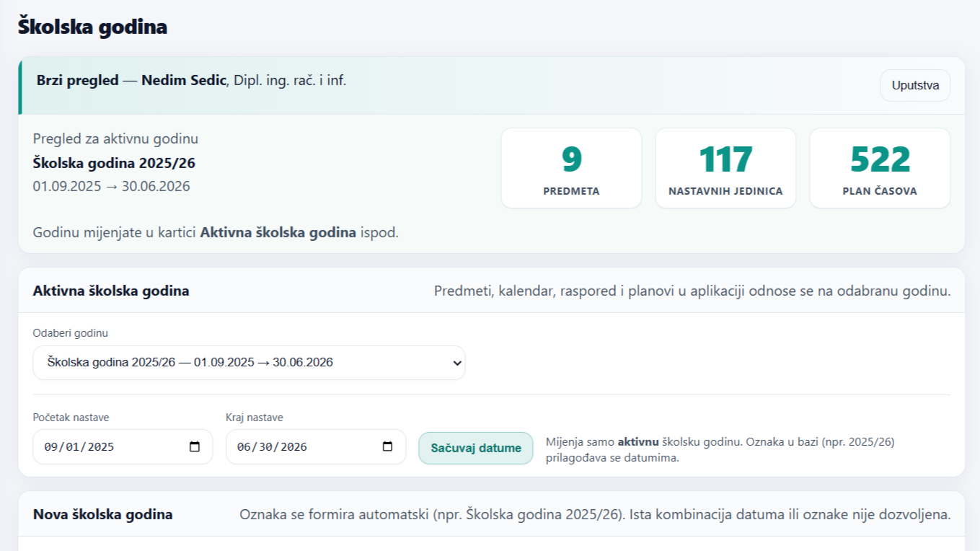Click the 'Oznaka se formira automatski' description

click(595, 515)
